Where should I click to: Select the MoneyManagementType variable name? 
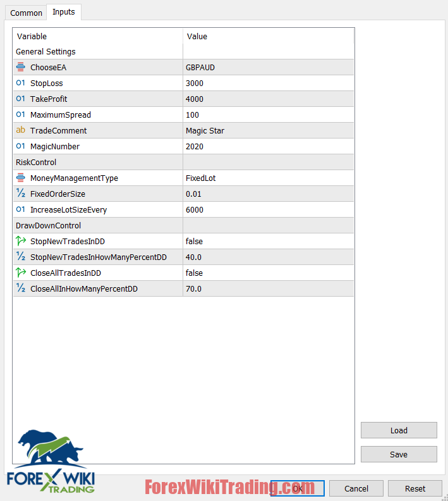74,178
